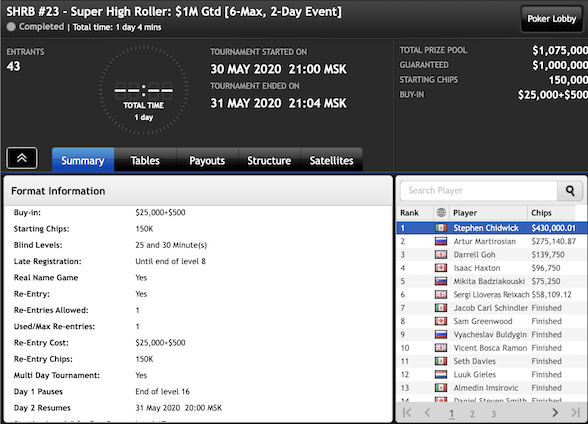
Task: Jump to last page of players
Action: coord(576,413)
